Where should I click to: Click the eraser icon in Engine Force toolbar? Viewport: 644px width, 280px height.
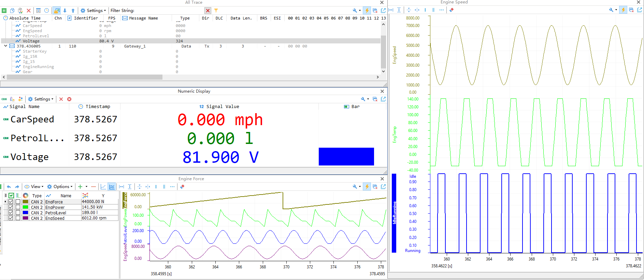[182, 187]
